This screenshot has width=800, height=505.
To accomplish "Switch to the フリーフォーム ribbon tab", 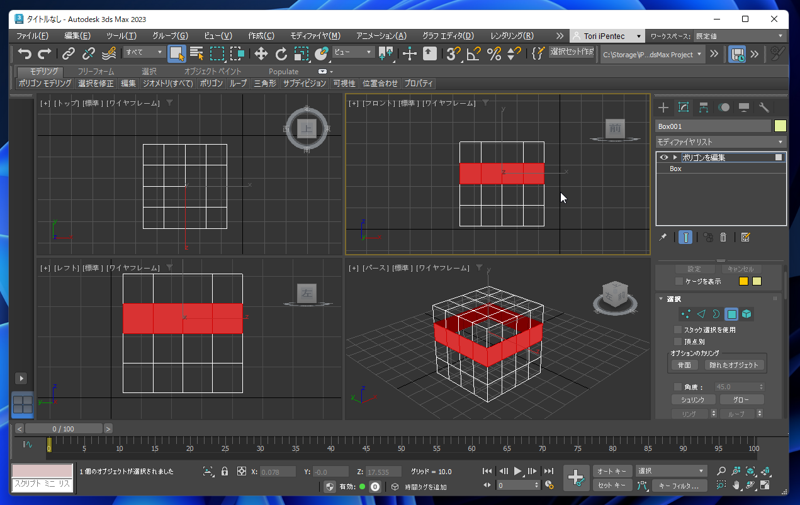I will point(96,71).
